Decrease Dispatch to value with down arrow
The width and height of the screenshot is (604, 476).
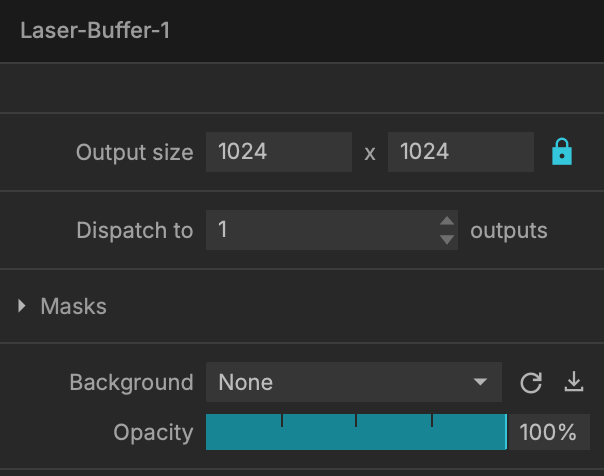447,240
